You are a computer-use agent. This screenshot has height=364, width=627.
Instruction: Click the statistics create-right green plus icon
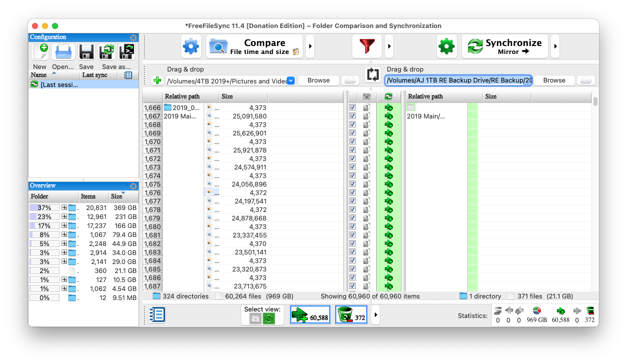tap(560, 311)
